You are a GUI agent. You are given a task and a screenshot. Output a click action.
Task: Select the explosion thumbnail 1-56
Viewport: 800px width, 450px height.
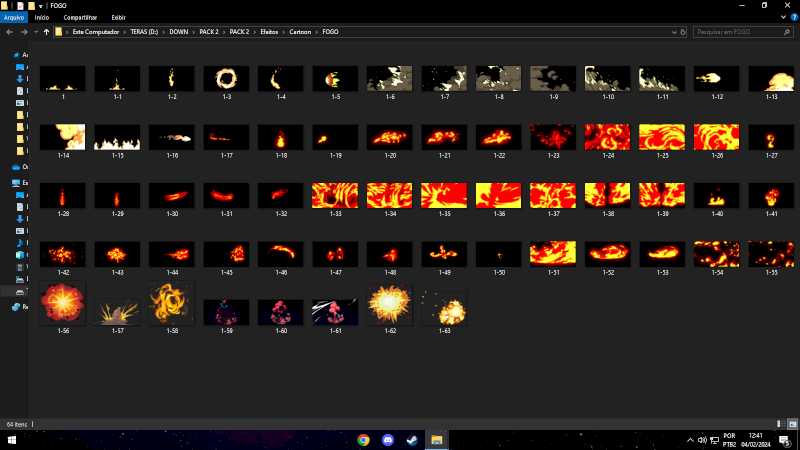63,303
